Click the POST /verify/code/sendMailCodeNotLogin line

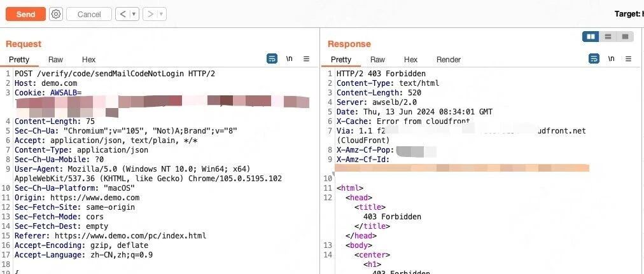tap(115, 74)
